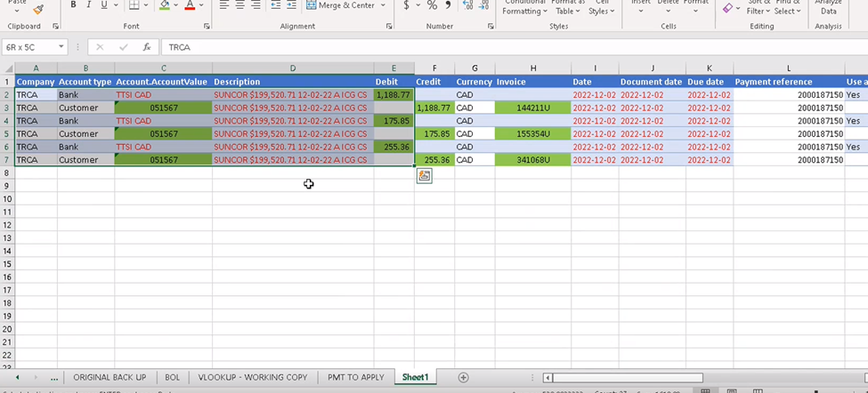Open Paste dropdown arrow
This screenshot has height=393, width=868.
pos(17,11)
